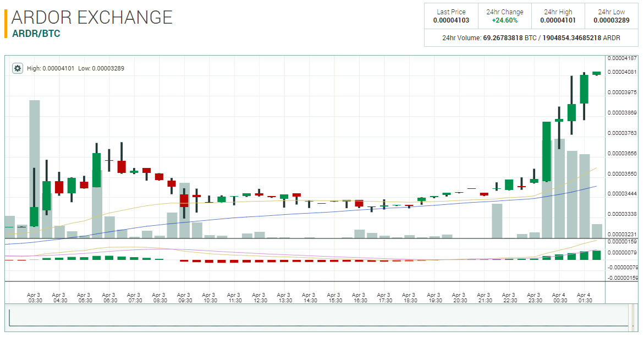Click the Apr 3 17:30 time axis label
644x337 pixels.
(384, 297)
